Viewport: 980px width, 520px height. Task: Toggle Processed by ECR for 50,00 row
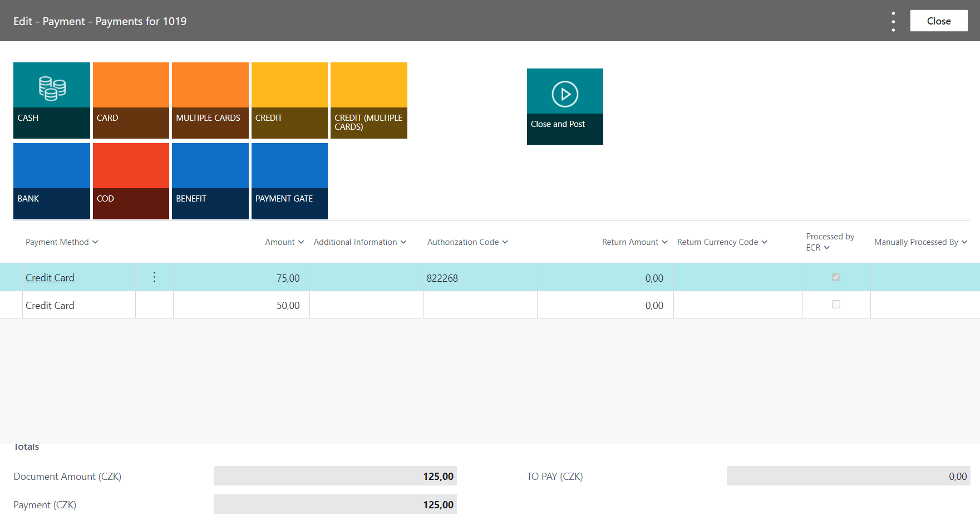coord(836,304)
